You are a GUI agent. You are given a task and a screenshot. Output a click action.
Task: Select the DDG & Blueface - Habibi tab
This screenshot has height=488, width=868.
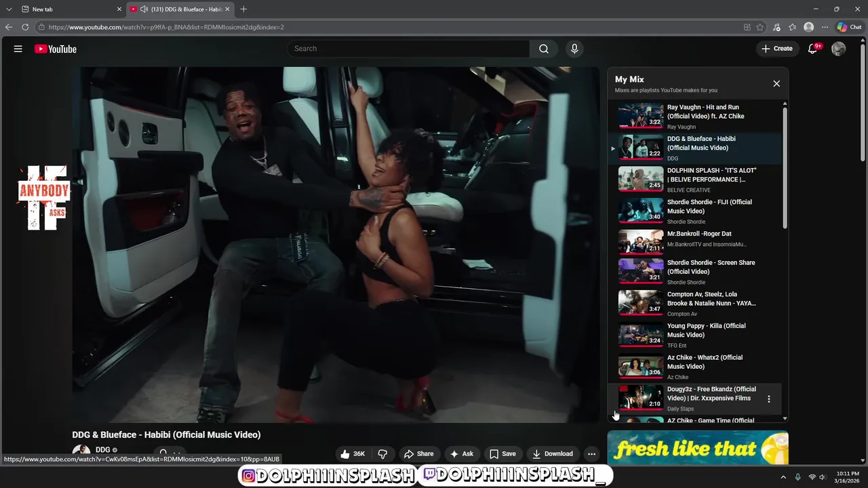[180, 9]
